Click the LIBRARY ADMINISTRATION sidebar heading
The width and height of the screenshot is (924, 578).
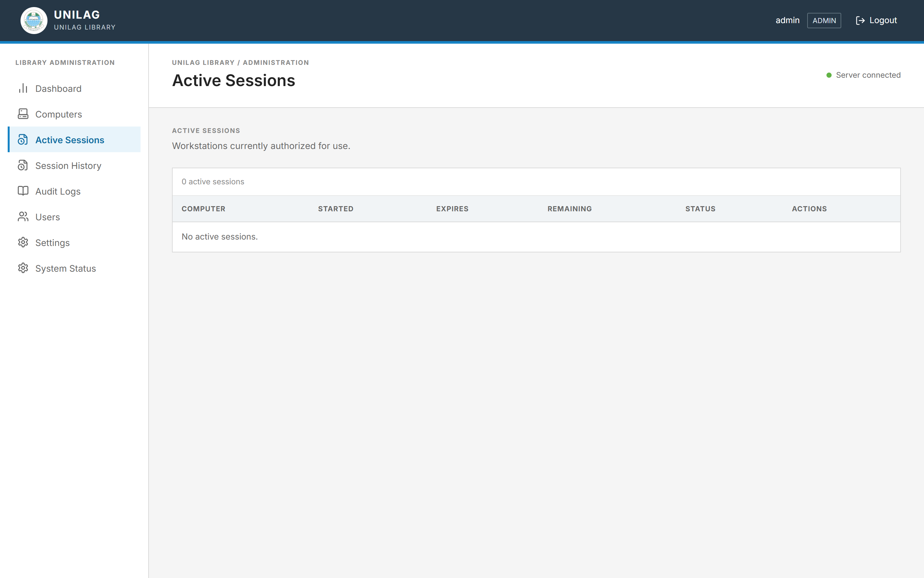[x=65, y=62]
